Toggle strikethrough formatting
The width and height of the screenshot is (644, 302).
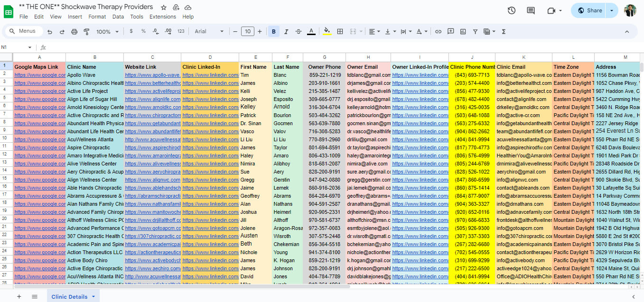(299, 32)
